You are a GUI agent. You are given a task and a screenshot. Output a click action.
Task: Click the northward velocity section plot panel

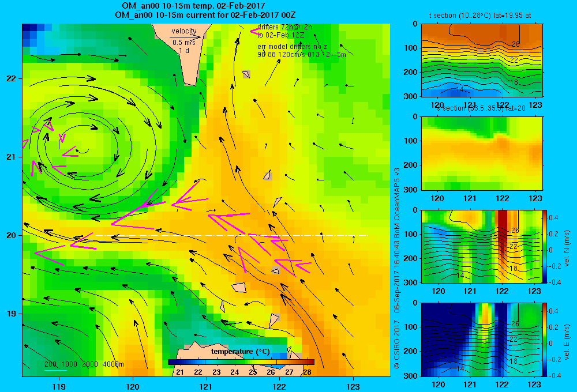click(482, 246)
